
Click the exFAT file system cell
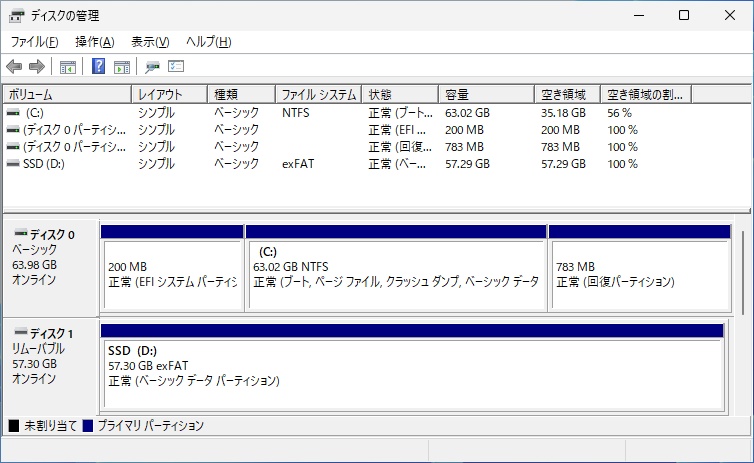(298, 164)
